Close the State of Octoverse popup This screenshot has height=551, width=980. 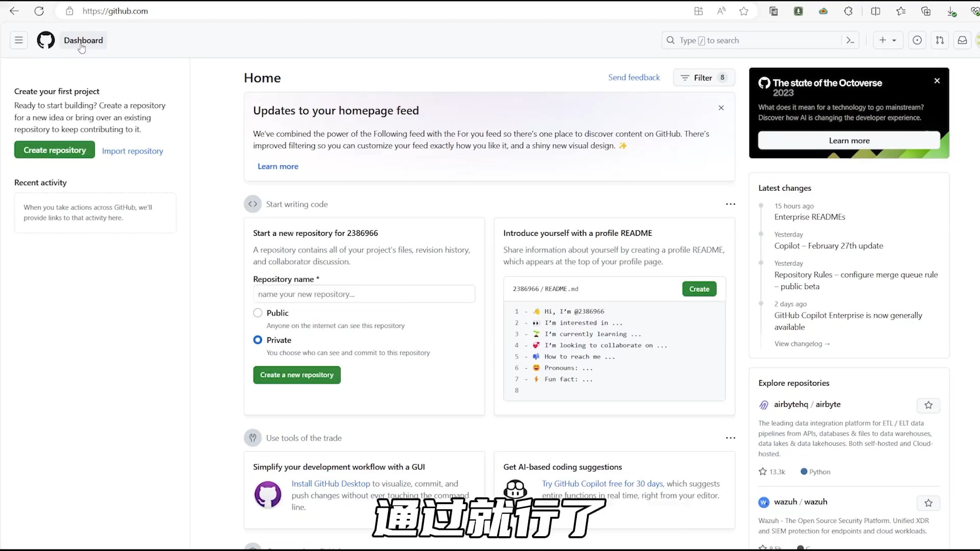click(937, 80)
